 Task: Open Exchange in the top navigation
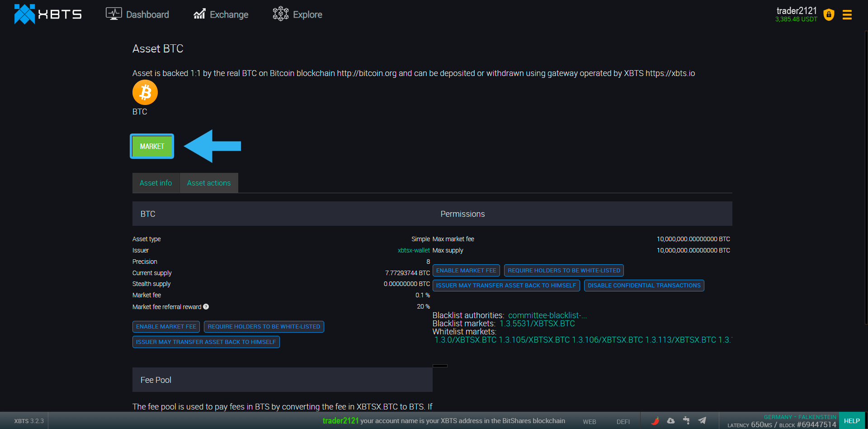pos(221,14)
